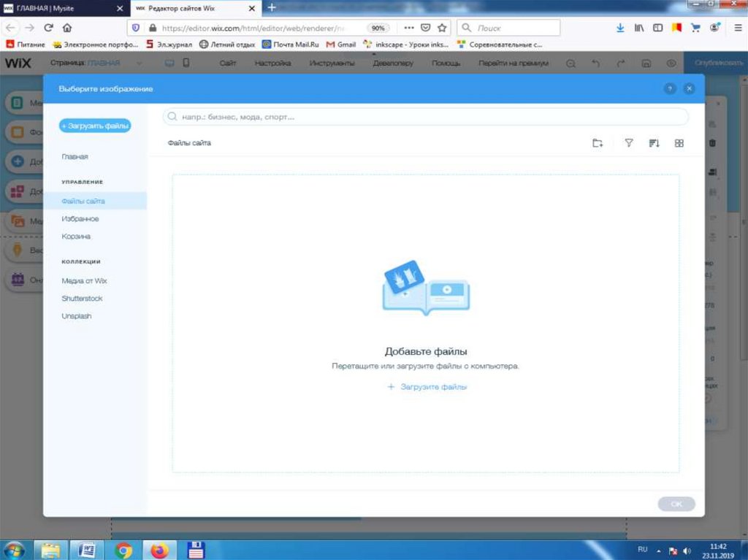Click the new folder icon in media manager
The height and width of the screenshot is (560, 748).
pyautogui.click(x=598, y=143)
